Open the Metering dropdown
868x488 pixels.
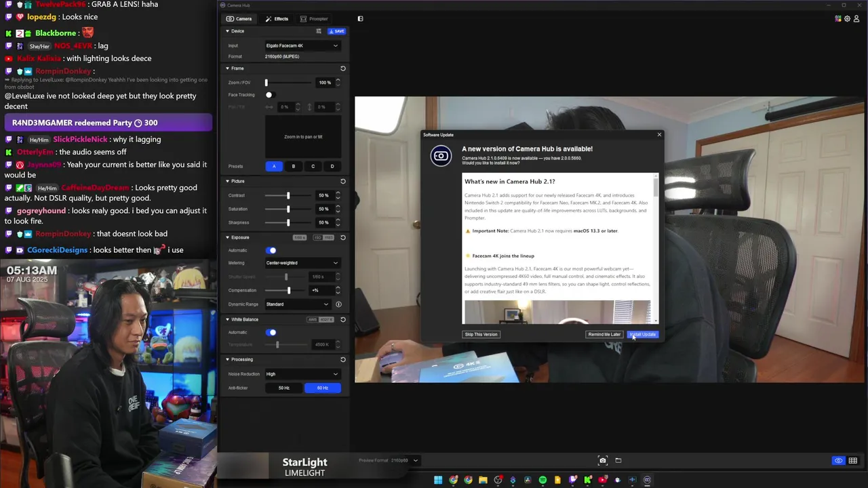pos(302,263)
